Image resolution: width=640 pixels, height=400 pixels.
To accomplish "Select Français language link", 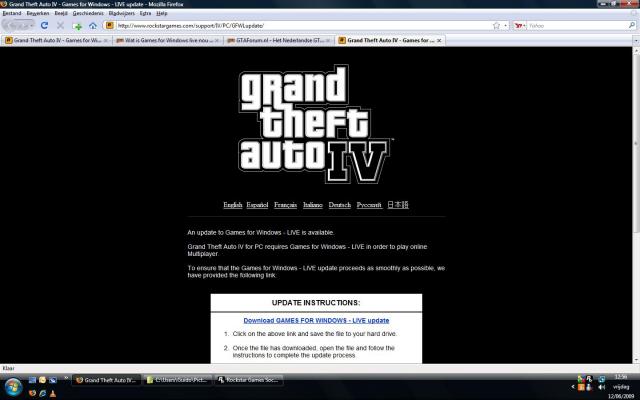I will [x=285, y=205].
